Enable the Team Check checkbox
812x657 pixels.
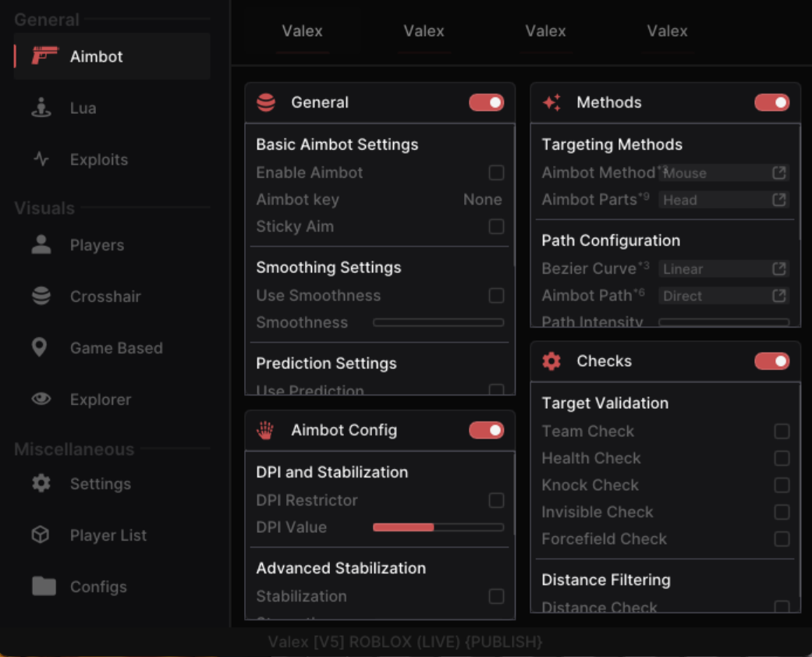(782, 431)
